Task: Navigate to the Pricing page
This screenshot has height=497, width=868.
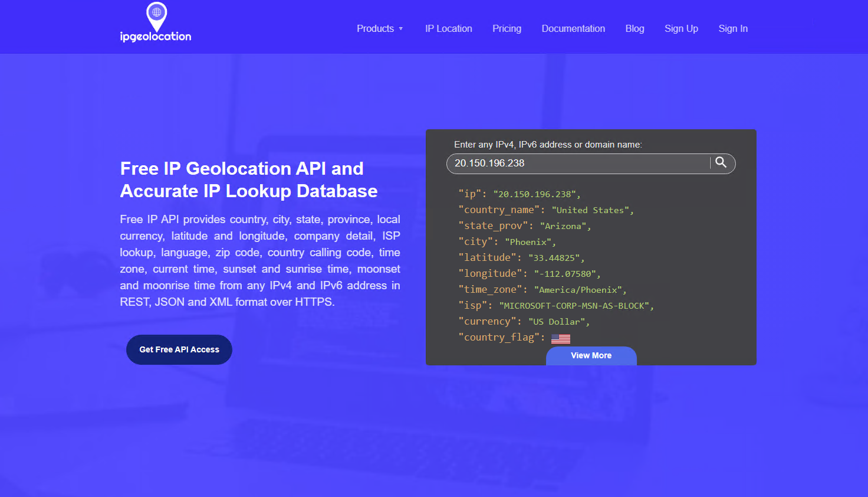Action: tap(507, 28)
